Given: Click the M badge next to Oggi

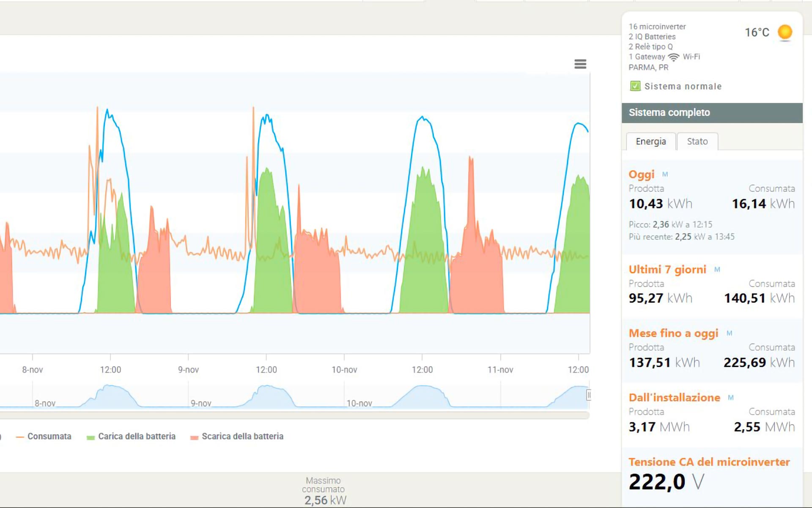Looking at the screenshot, I should (665, 174).
